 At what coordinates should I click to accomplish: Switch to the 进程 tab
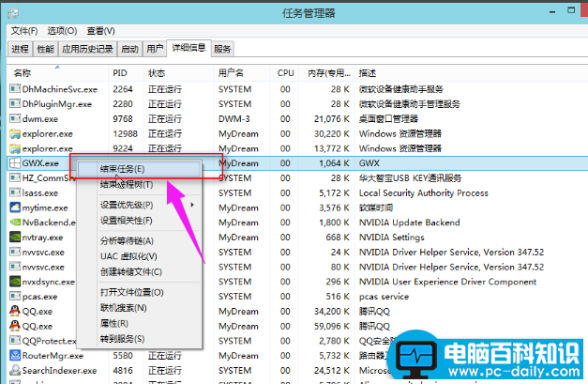(x=21, y=49)
